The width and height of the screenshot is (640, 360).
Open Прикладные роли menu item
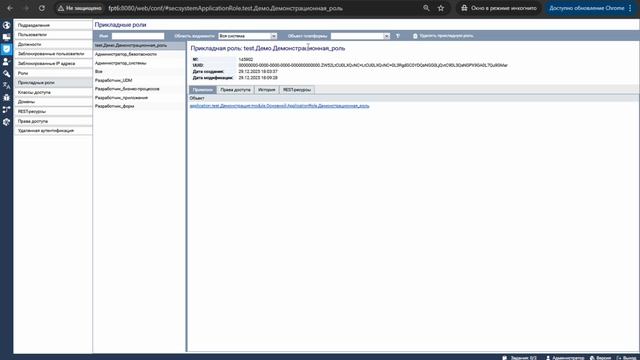[x=53, y=82]
